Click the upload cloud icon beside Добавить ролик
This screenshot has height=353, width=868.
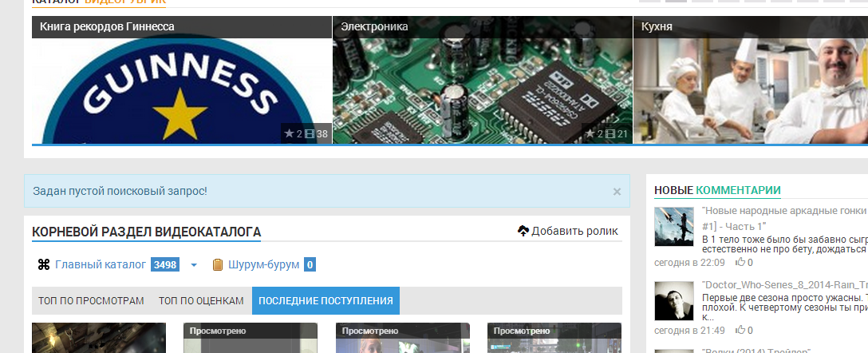[x=523, y=231]
